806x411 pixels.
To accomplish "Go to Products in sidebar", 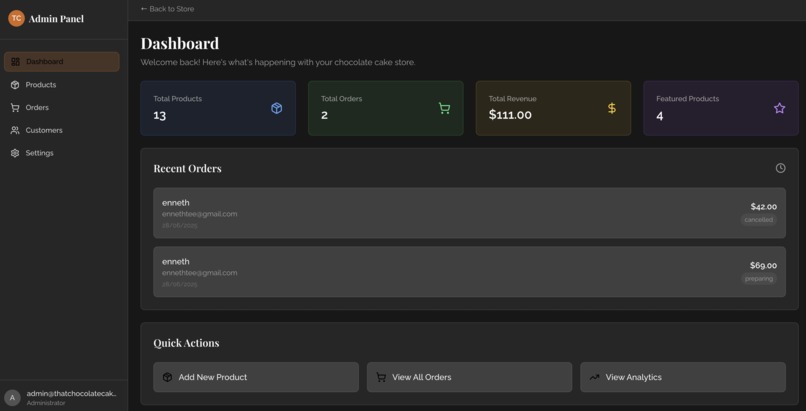I will tap(62, 85).
